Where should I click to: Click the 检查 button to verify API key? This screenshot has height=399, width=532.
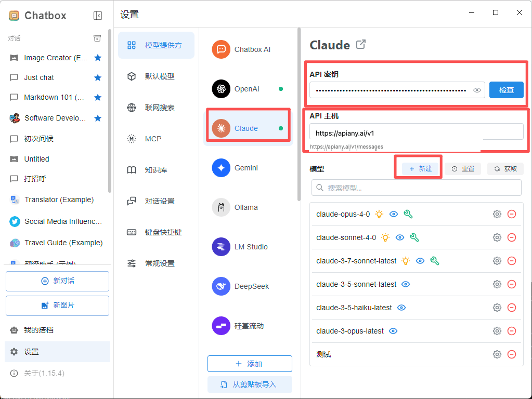(x=506, y=90)
